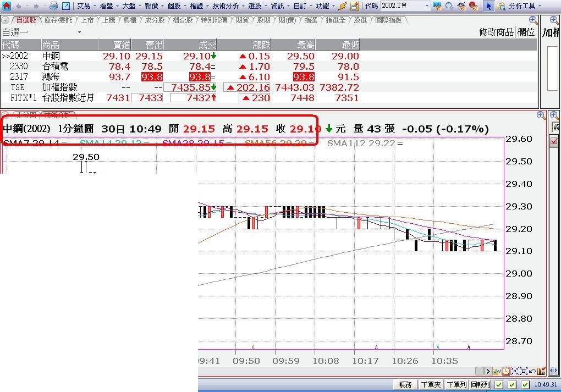
Task: Click the 欄位 link
Action: point(526,32)
